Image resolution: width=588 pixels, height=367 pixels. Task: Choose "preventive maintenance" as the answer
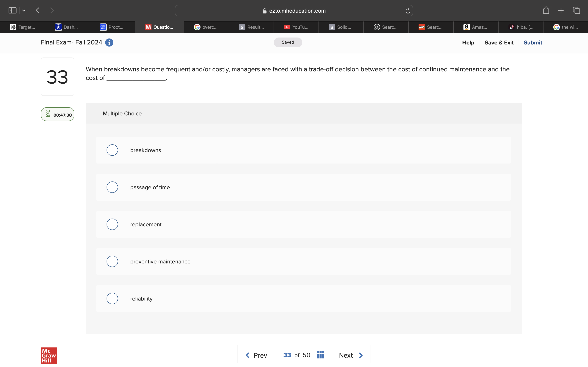click(112, 261)
